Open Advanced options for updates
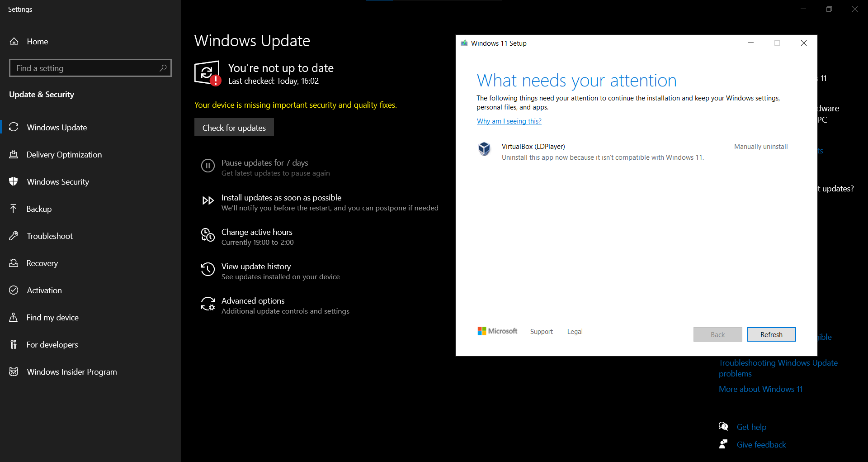Image resolution: width=868 pixels, height=462 pixels. (x=275, y=305)
